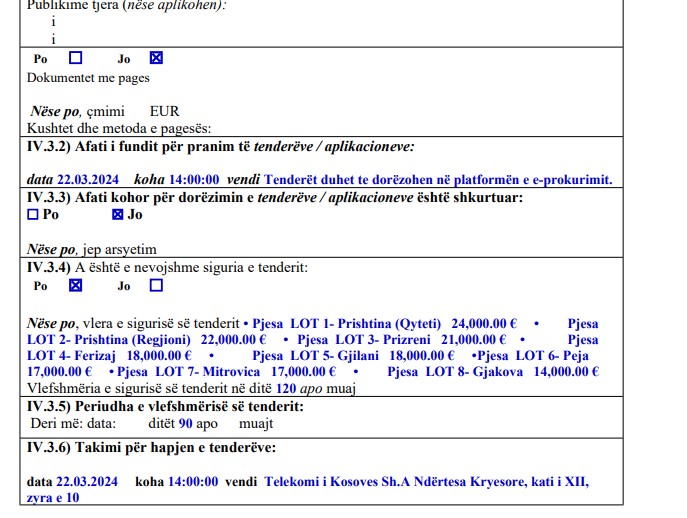
Task: Select LOT 8- Gjakova entry
Action: [475, 372]
